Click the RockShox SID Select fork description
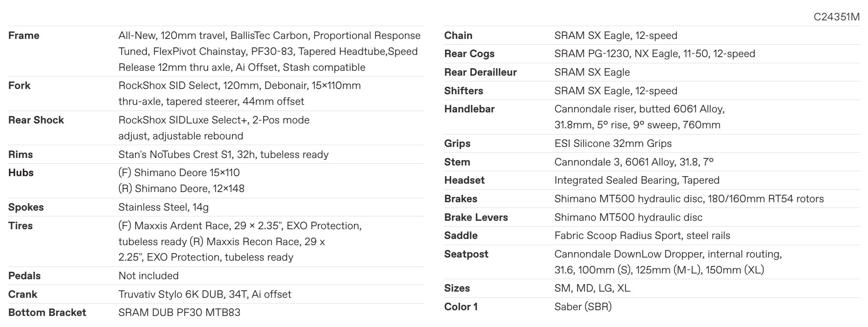The image size is (868, 327). [x=239, y=93]
